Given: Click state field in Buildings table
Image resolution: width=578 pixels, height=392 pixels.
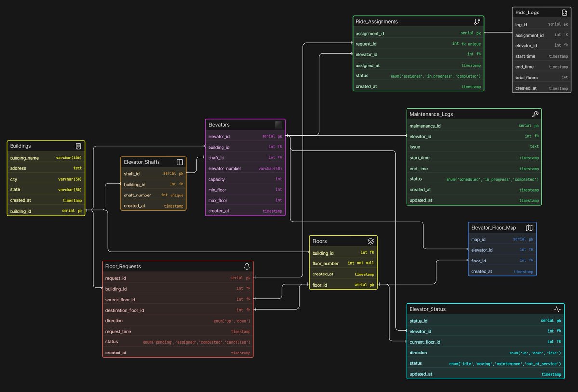Looking at the screenshot, I should (46, 190).
